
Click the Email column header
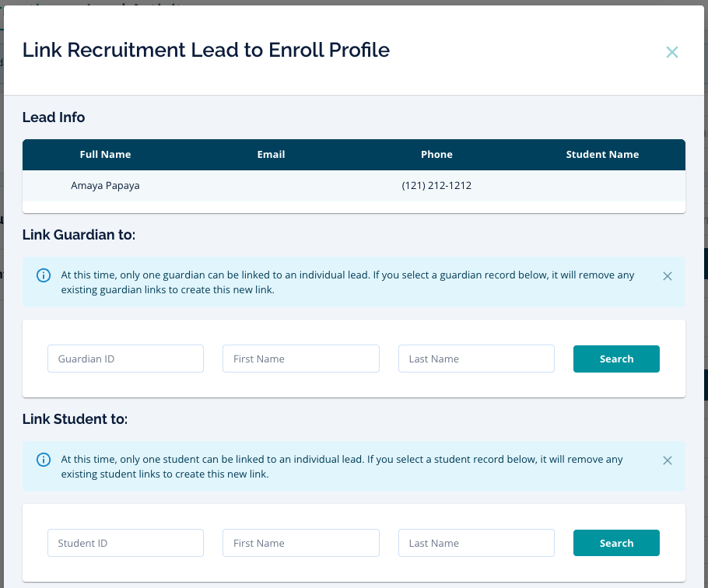pos(271,155)
